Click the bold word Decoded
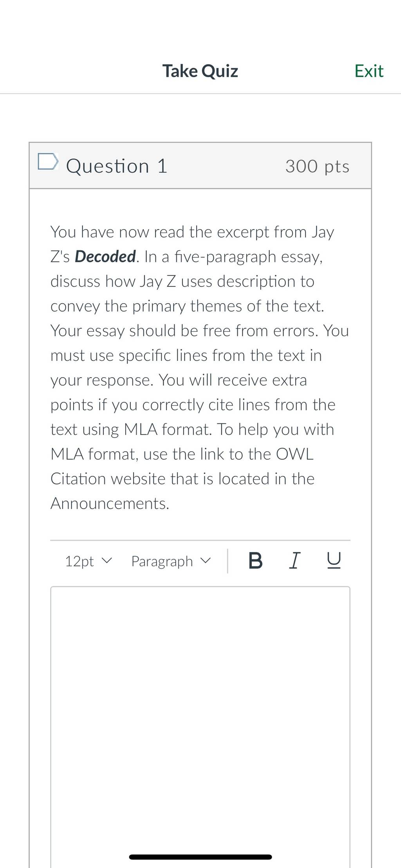The width and height of the screenshot is (401, 868). pyautogui.click(x=105, y=257)
